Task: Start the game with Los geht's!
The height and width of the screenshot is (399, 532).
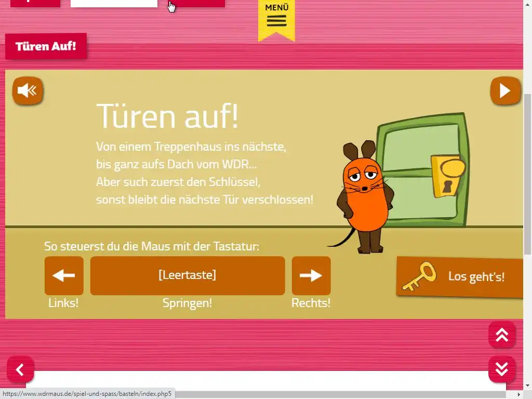Action: tap(459, 277)
